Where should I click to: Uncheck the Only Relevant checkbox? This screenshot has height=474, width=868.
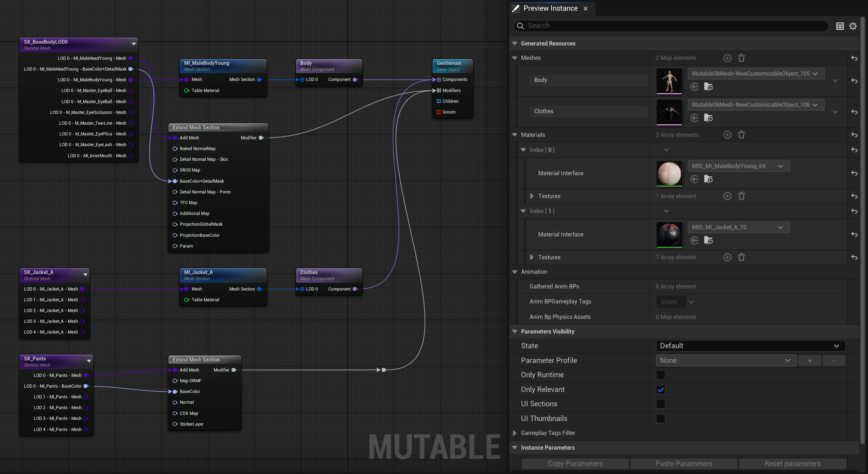[x=660, y=389]
